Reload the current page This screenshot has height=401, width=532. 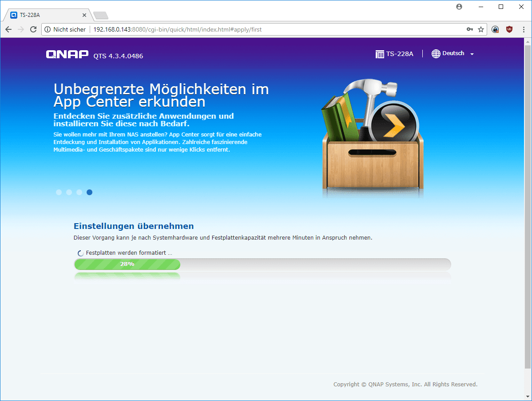[33, 29]
